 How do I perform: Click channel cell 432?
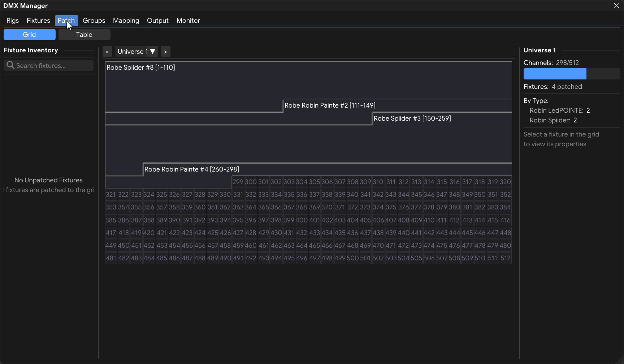coord(302,233)
